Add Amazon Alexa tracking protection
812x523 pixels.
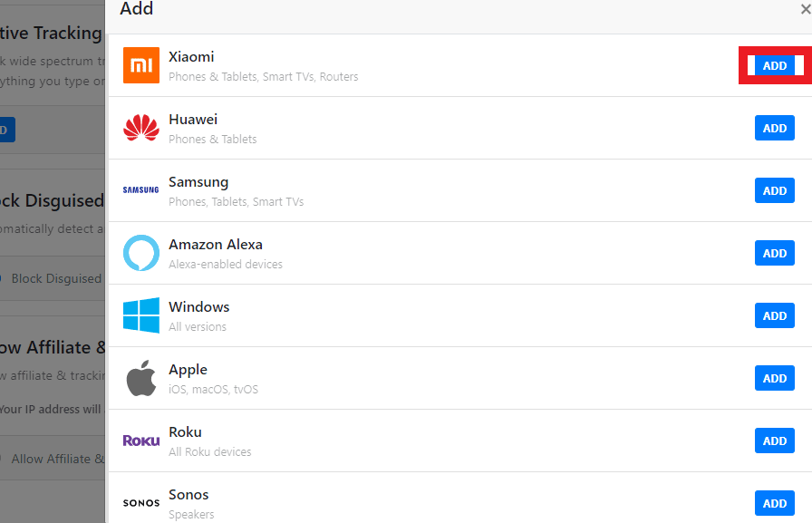click(774, 253)
